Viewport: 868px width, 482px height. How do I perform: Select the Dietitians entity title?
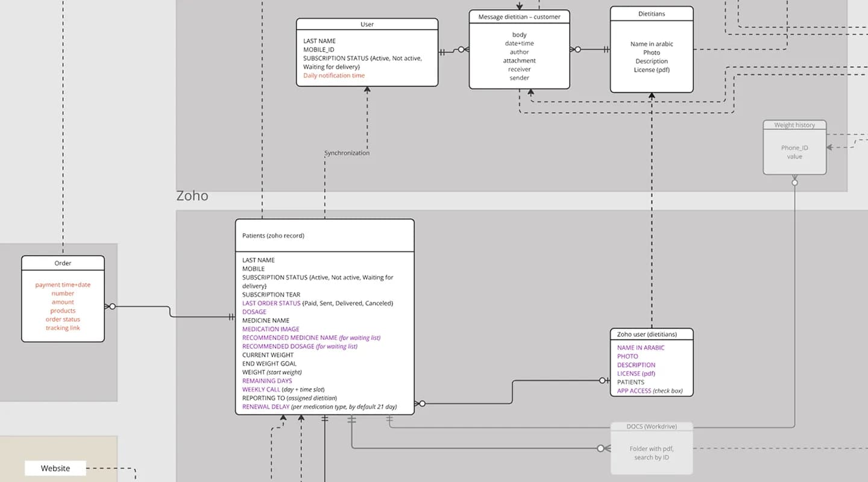pyautogui.click(x=652, y=13)
